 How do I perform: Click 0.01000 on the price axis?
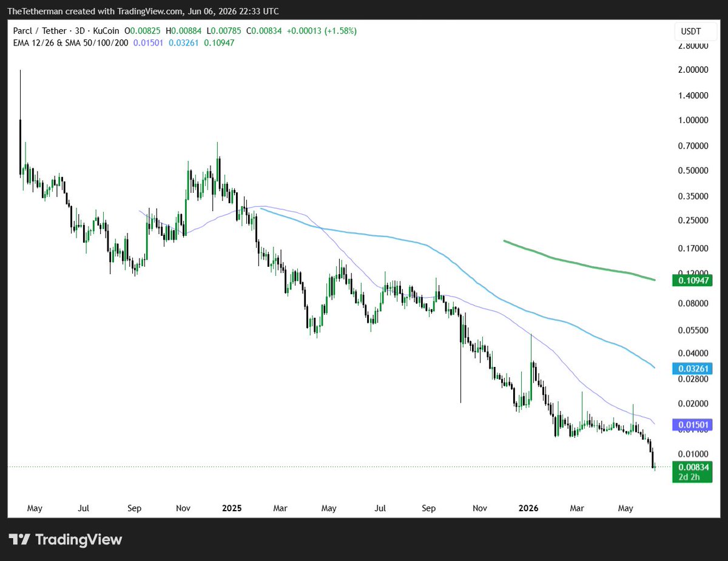[x=694, y=454]
